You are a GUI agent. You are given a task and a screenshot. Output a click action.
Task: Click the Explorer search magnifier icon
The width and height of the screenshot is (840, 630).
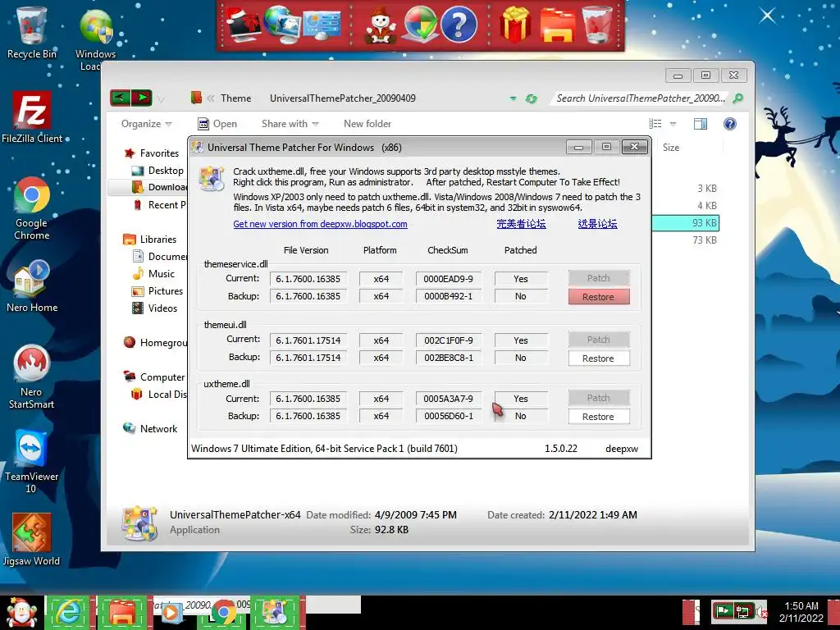[737, 98]
